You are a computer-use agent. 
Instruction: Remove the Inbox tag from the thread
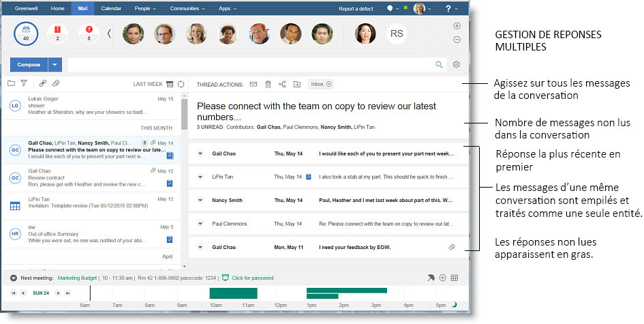tap(328, 85)
